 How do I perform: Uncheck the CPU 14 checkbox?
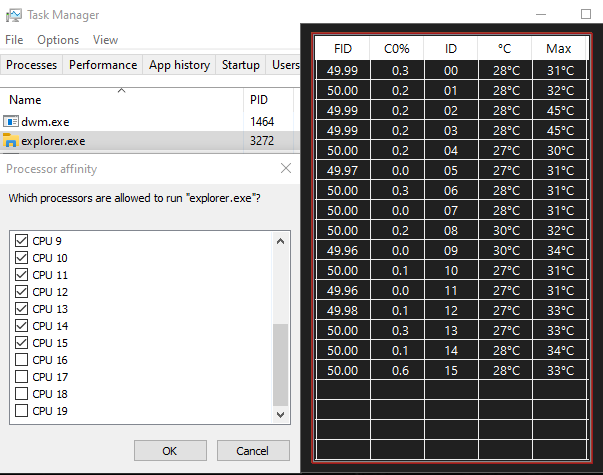click(x=22, y=326)
